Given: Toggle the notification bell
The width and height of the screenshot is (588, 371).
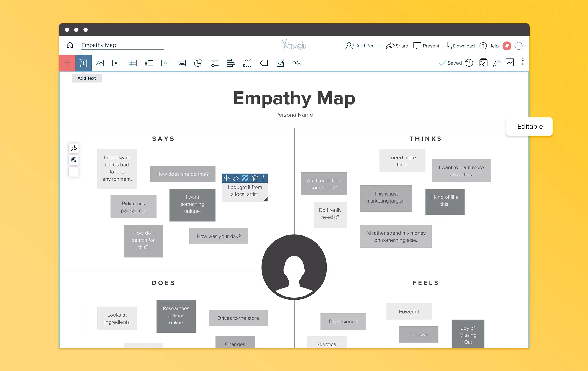Looking at the screenshot, I should click(507, 46).
